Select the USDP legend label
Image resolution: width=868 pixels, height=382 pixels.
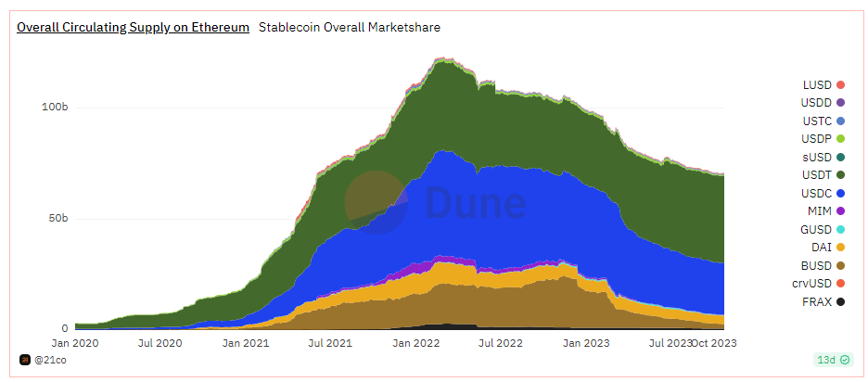(x=816, y=139)
